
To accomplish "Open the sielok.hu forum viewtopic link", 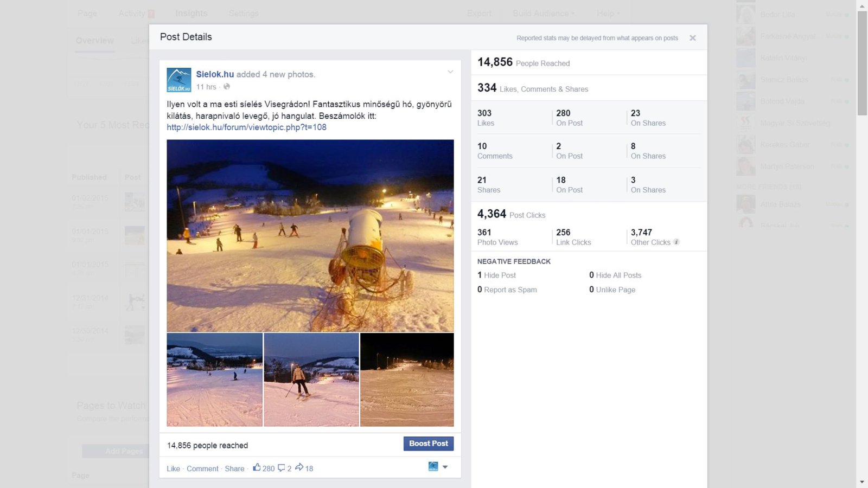I will (x=246, y=127).
